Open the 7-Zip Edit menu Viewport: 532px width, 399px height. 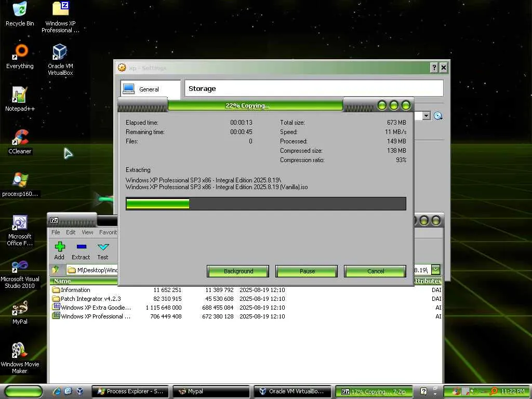71,232
